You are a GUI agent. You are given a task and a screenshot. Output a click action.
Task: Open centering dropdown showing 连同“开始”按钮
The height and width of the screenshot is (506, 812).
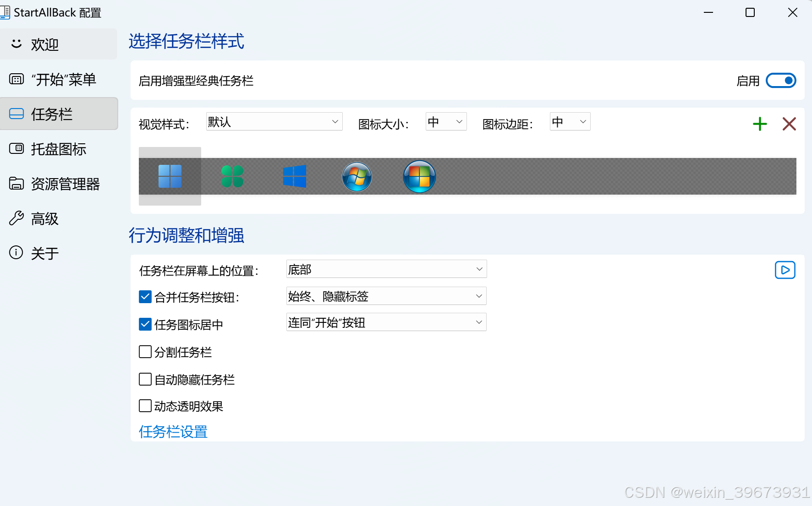(386, 322)
